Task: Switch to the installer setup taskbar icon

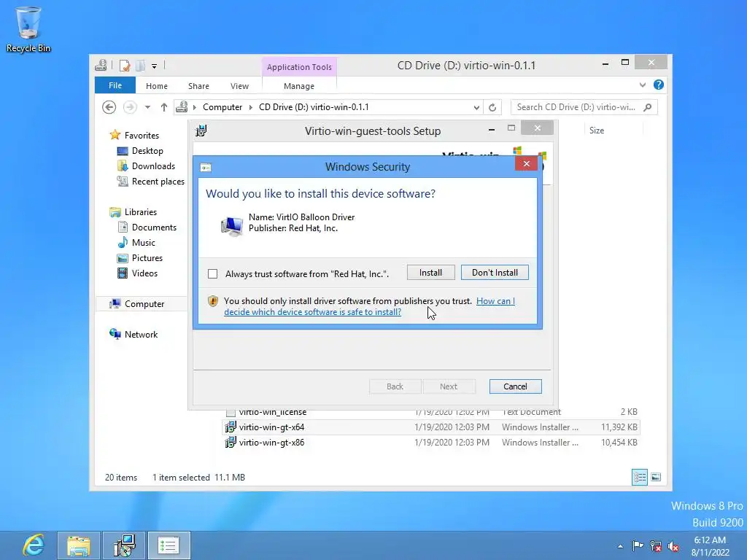Action: [124, 545]
